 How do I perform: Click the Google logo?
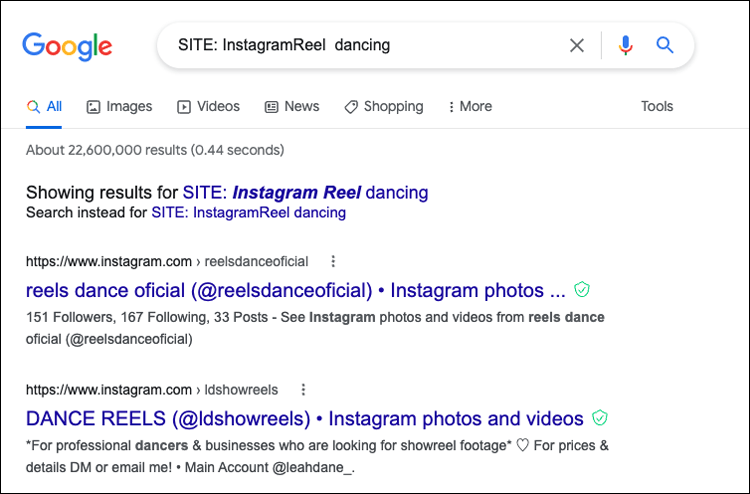pyautogui.click(x=67, y=46)
